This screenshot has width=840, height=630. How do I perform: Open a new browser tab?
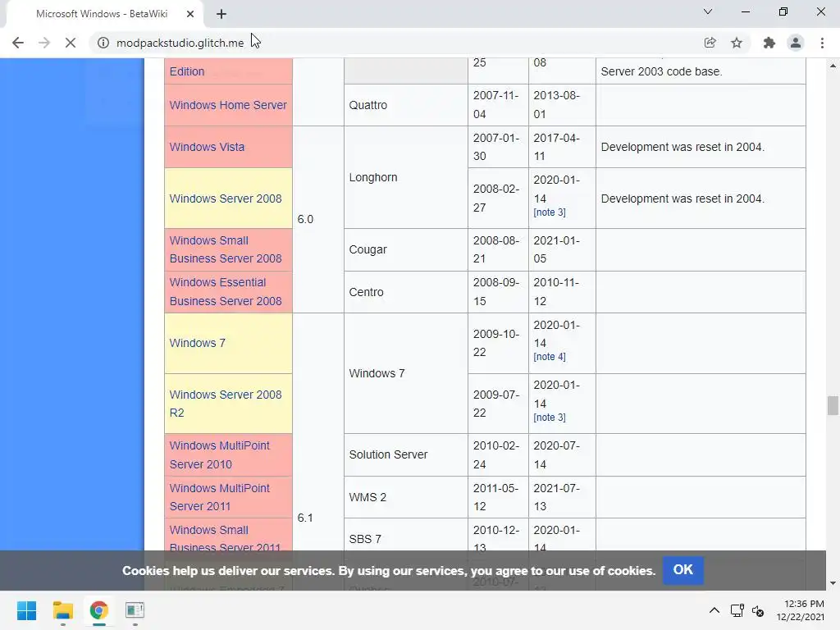pyautogui.click(x=221, y=14)
